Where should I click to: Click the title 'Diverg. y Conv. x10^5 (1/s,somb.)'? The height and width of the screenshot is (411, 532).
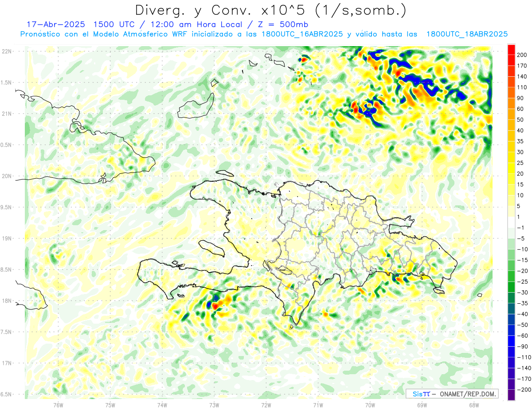pos(270,10)
